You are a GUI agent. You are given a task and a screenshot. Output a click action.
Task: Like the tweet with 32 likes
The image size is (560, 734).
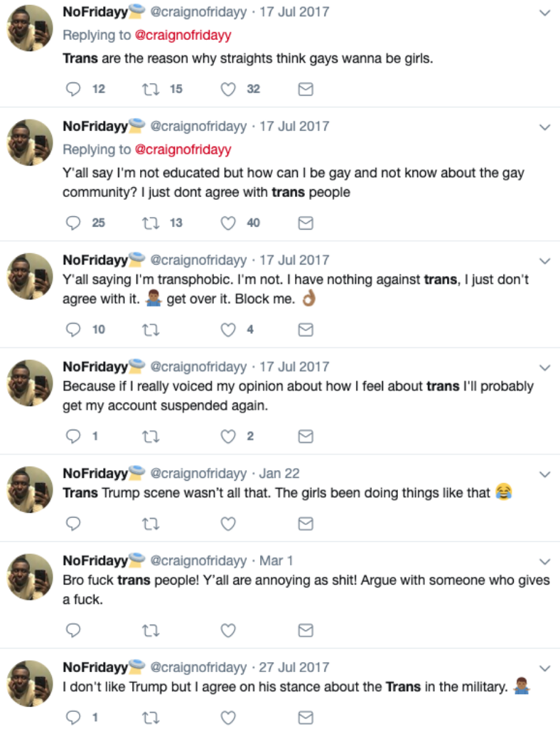228,89
